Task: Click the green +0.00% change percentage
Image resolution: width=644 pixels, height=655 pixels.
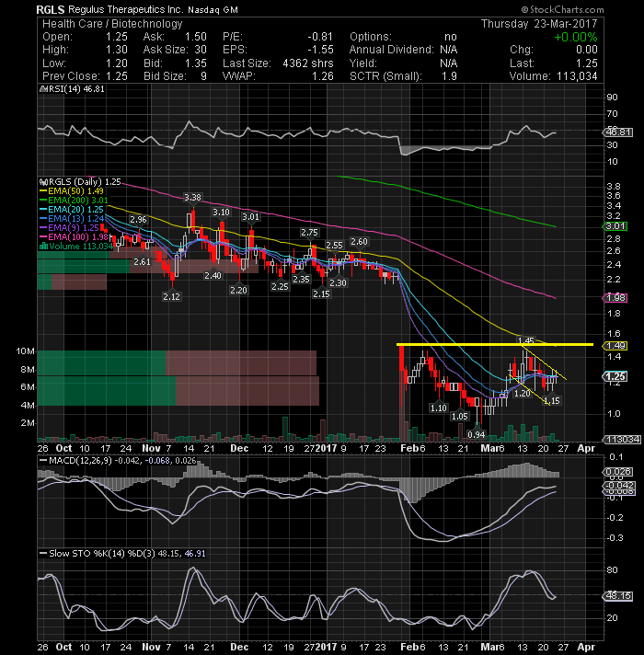Action: click(x=576, y=37)
